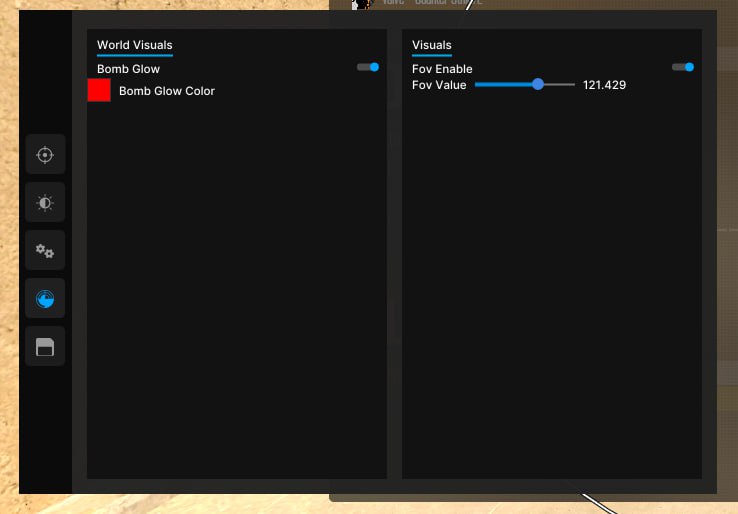Open the double-gear misc settings tab
Screen dimensions: 738x514
tap(45, 251)
